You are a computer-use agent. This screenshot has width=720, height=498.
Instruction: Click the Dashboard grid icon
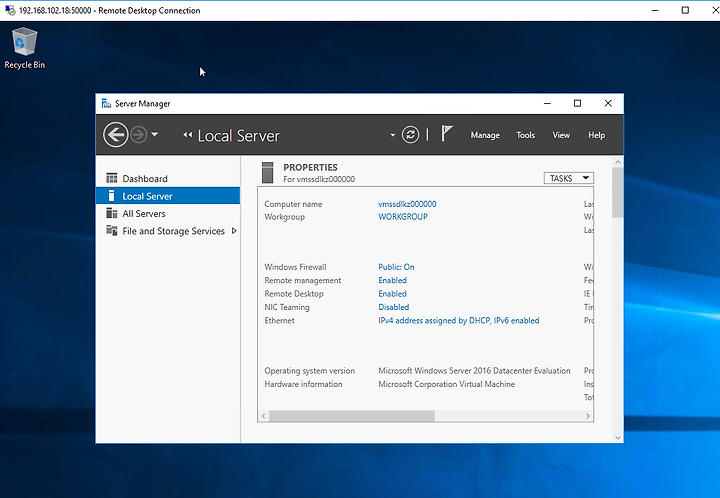tap(112, 178)
